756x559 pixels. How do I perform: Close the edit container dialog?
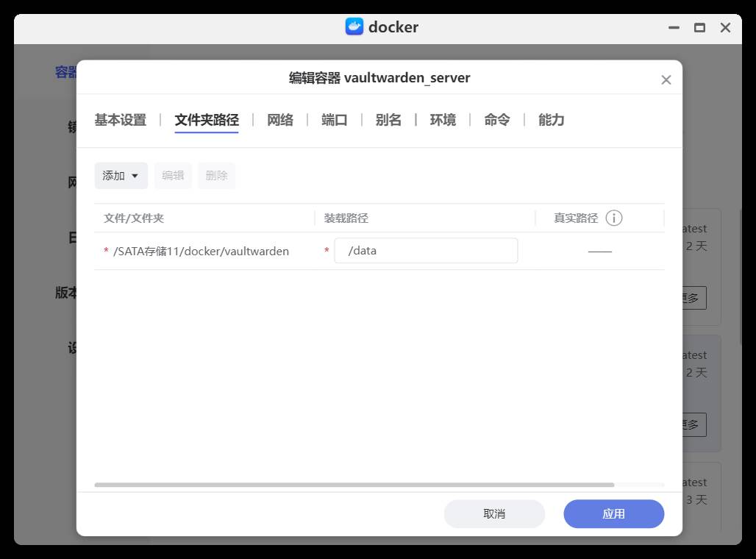(x=666, y=80)
